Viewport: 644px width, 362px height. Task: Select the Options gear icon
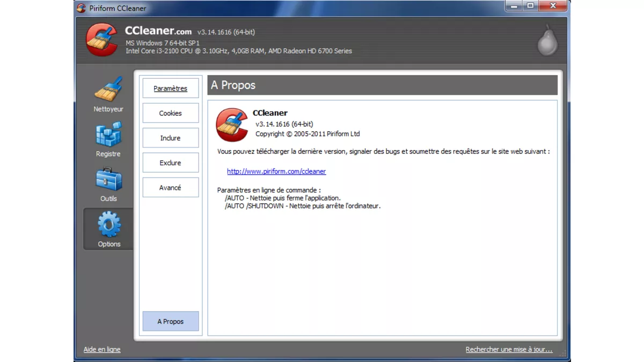tap(108, 225)
